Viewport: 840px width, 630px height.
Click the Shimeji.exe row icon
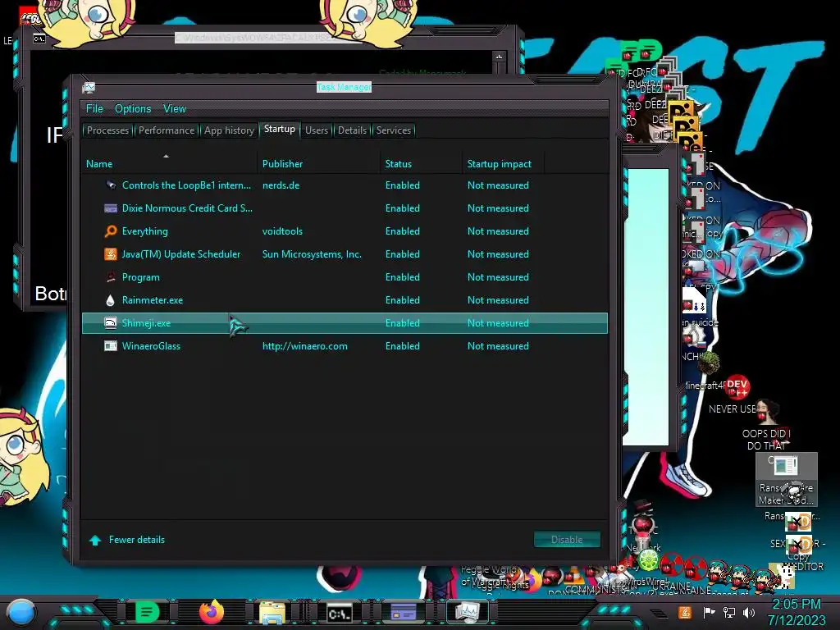[111, 323]
